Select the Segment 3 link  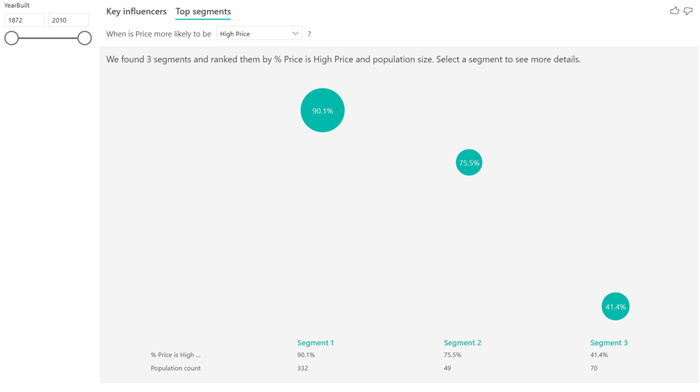(x=608, y=343)
